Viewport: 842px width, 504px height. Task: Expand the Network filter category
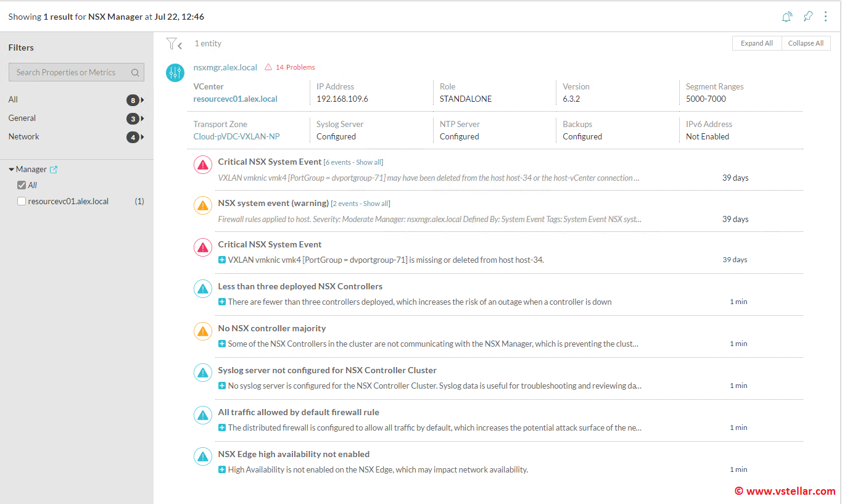[x=142, y=137]
